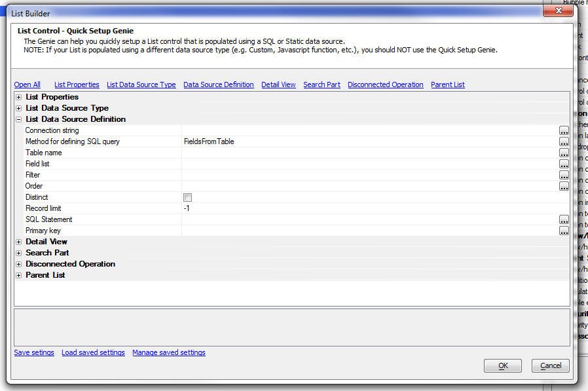Open the Method for defining SQL query picker
This screenshot has width=588, height=391.
(x=564, y=141)
